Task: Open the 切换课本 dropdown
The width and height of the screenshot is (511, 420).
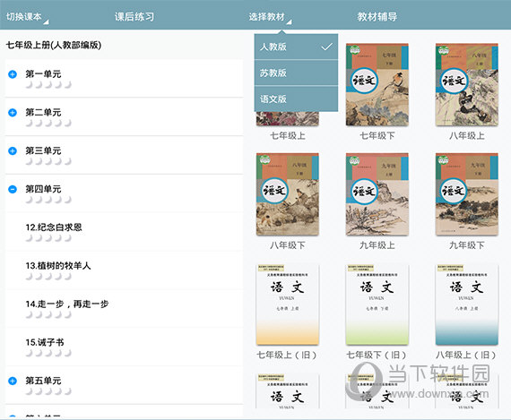Action: coord(28,17)
